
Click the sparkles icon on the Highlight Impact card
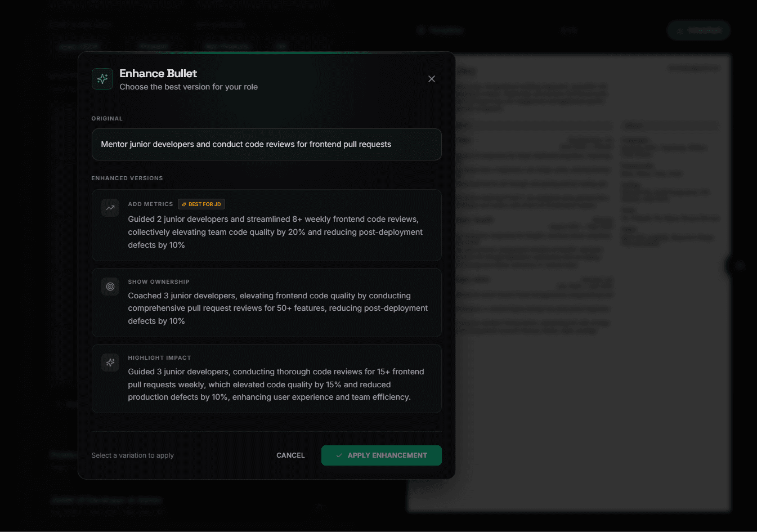tap(110, 363)
